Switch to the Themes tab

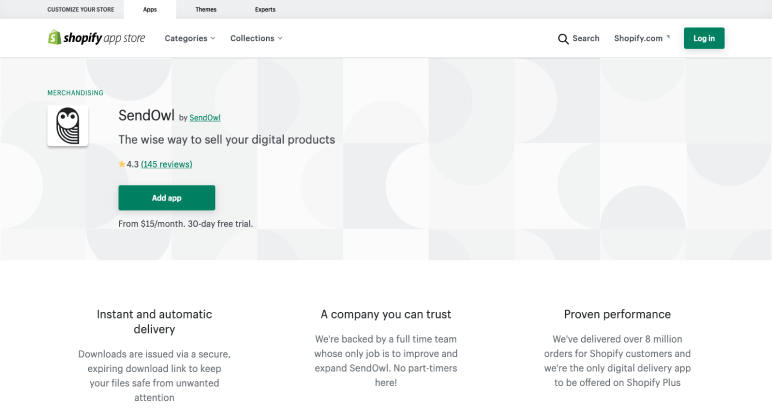click(x=206, y=9)
